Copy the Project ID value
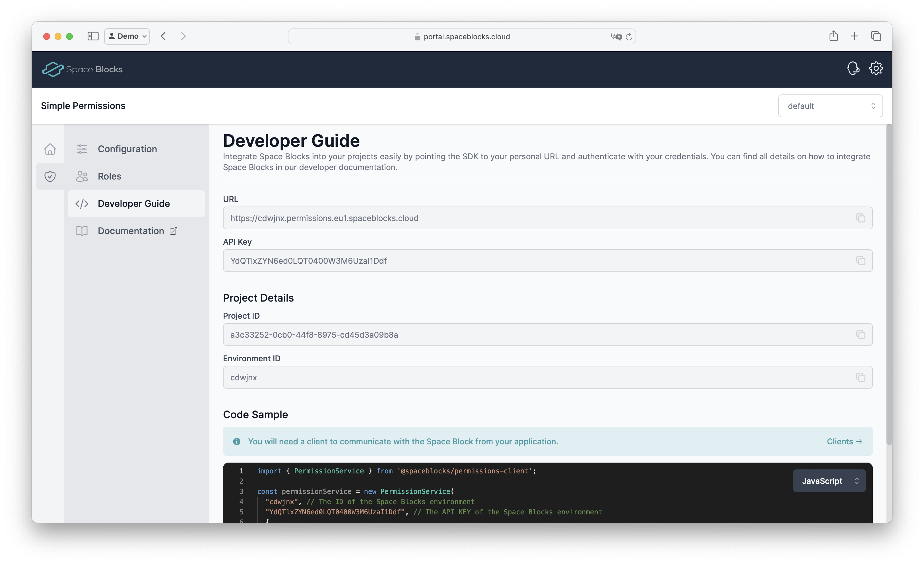Image resolution: width=924 pixels, height=565 pixels. click(x=861, y=335)
